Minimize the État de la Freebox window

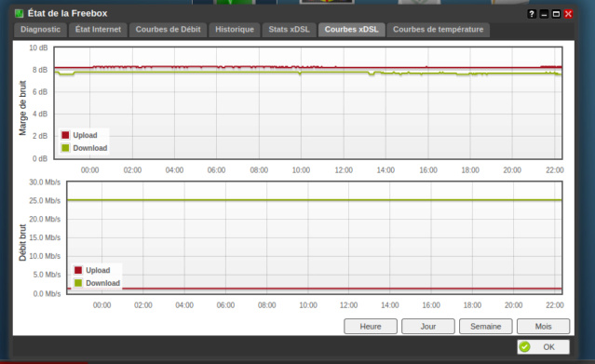click(x=544, y=14)
